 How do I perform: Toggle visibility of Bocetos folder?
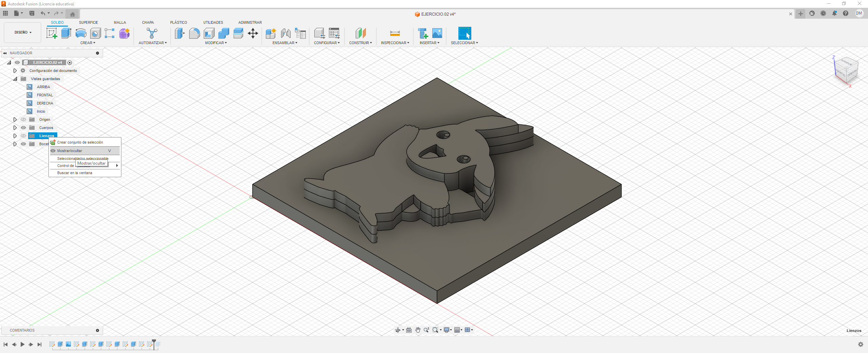pos(23,144)
